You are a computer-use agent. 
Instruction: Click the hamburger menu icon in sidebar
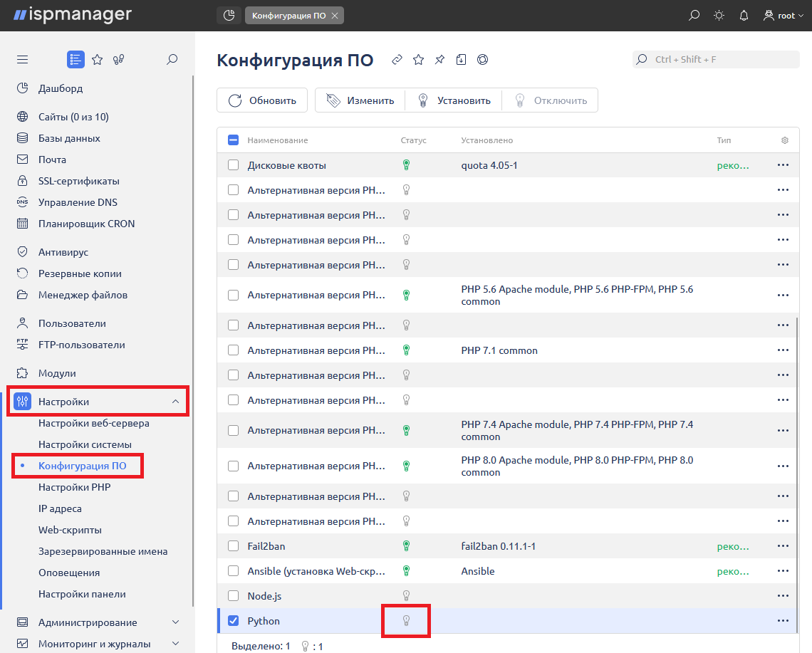coord(22,60)
